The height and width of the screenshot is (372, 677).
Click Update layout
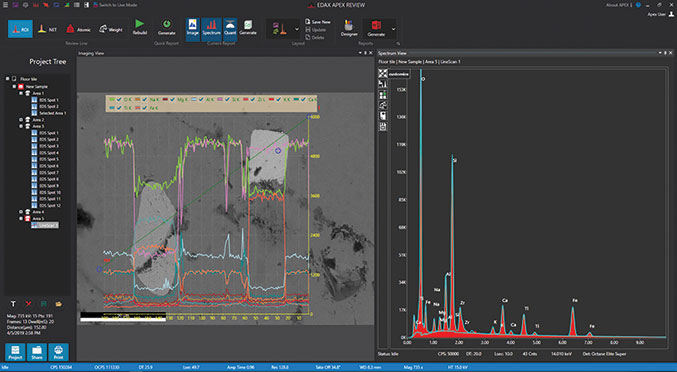(315, 29)
